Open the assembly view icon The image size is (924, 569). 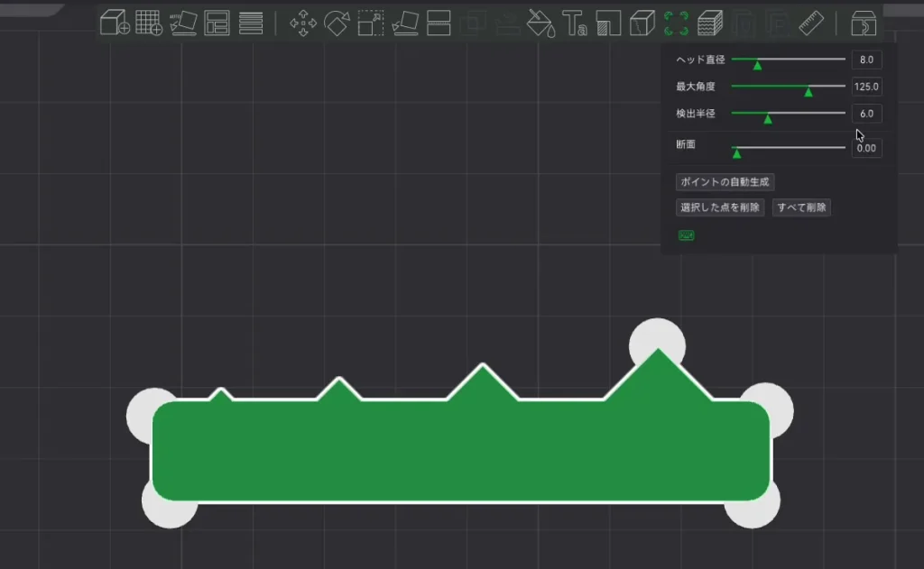(864, 23)
